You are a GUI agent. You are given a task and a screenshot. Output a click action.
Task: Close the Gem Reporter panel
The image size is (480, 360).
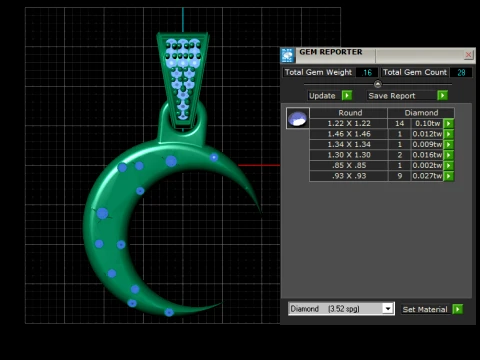468,55
